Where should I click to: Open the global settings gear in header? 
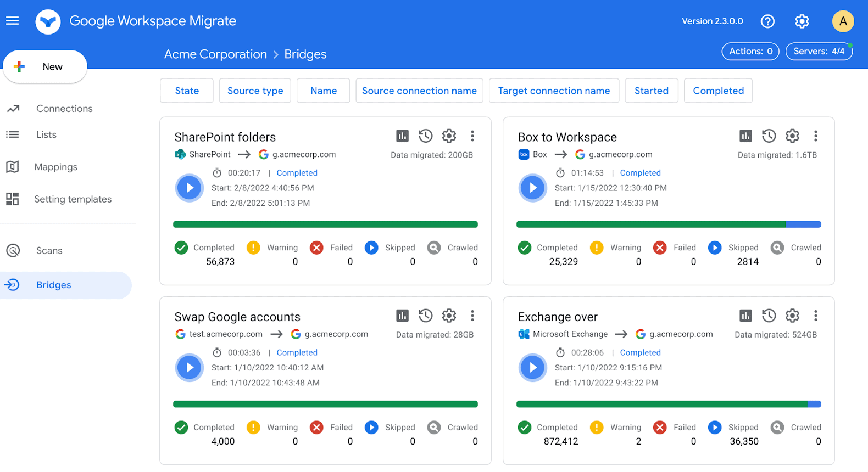coord(802,21)
